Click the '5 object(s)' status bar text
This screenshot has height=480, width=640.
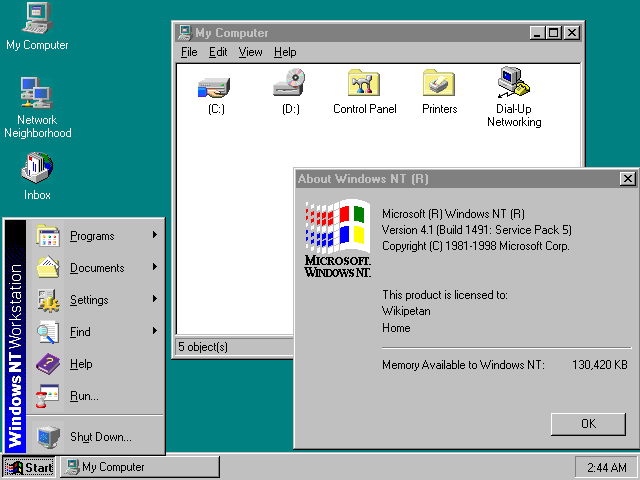(x=203, y=347)
